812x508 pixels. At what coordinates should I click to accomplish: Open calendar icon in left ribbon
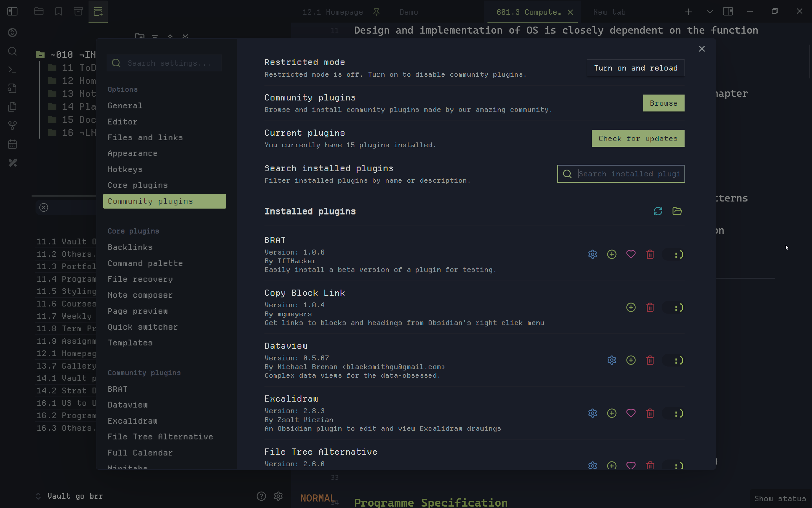(12, 144)
